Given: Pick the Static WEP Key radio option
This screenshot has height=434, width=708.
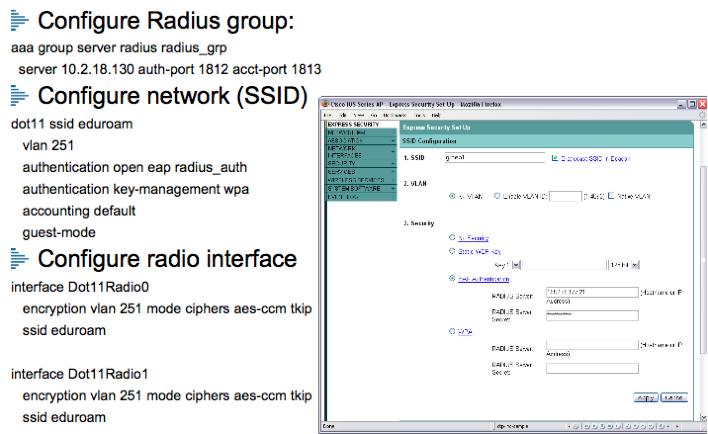Looking at the screenshot, I should point(453,252).
